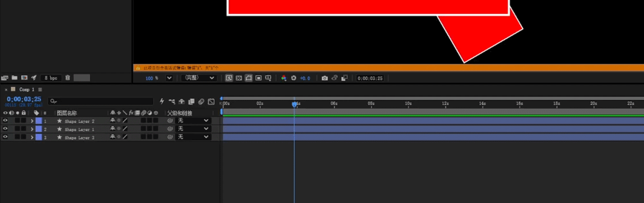Viewport: 644px width, 203px height.
Task: Expand Shape Layer 3 properties
Action: click(x=32, y=137)
